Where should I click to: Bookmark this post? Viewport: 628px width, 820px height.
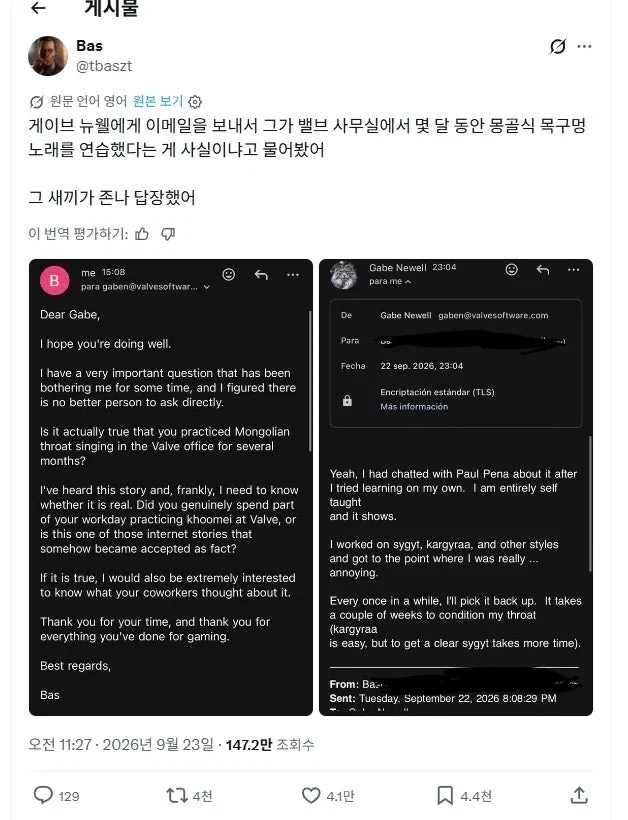tap(445, 795)
